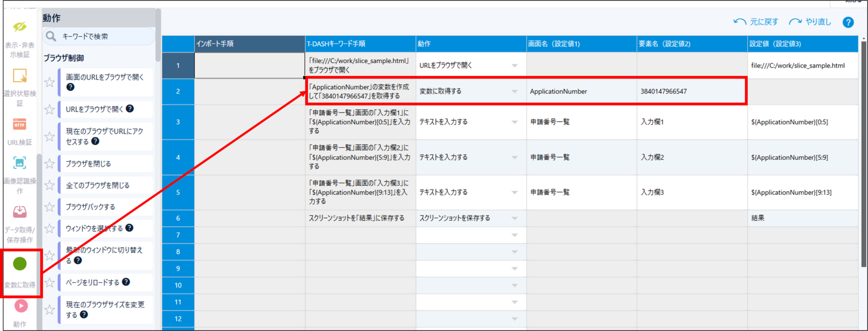The width and height of the screenshot is (868, 331).
Task: Open the empty 動作 dropdown in row 11
Action: pyautogui.click(x=514, y=302)
